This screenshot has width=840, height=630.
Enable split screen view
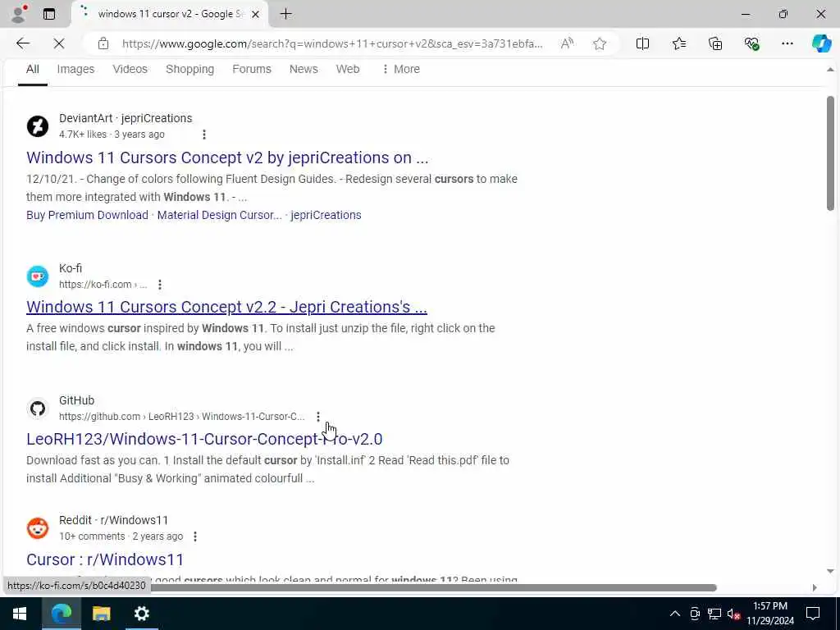coord(642,44)
